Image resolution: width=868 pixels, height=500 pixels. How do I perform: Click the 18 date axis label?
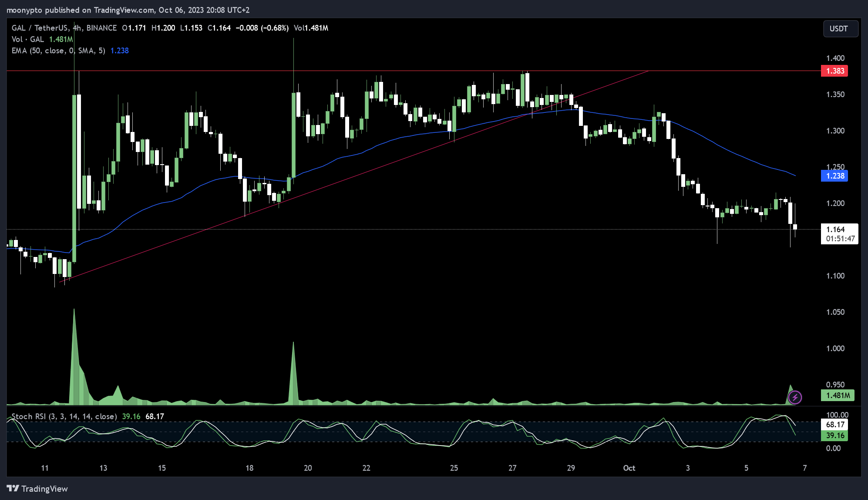[x=249, y=468]
